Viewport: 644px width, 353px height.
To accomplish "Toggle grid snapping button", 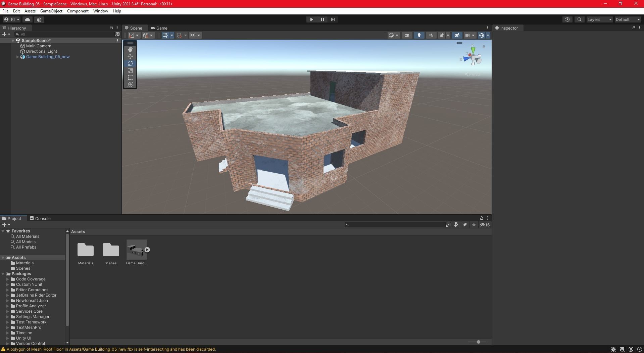I will [179, 35].
